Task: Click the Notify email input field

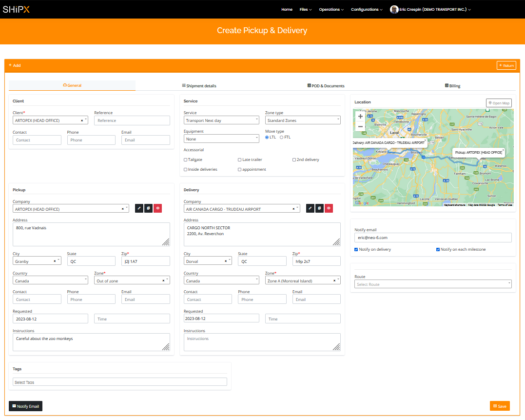Action: [433, 238]
